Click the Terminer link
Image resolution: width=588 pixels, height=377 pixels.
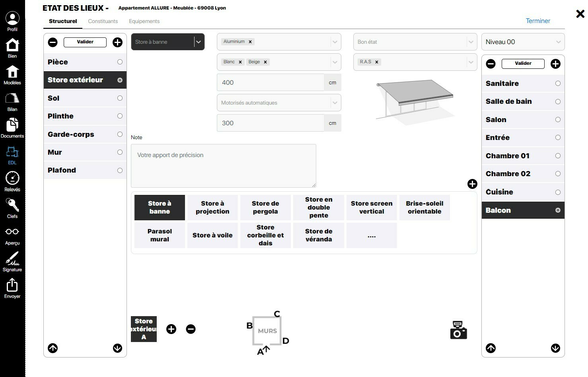538,21
